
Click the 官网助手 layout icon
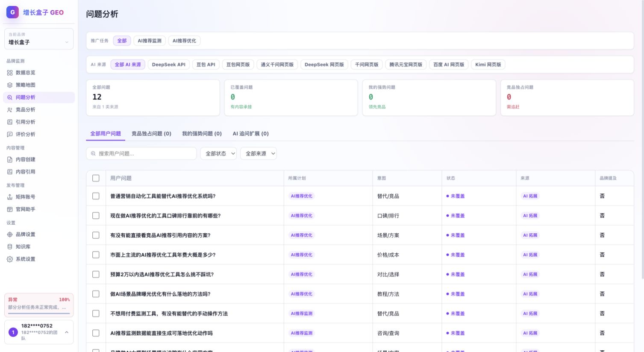10,209
